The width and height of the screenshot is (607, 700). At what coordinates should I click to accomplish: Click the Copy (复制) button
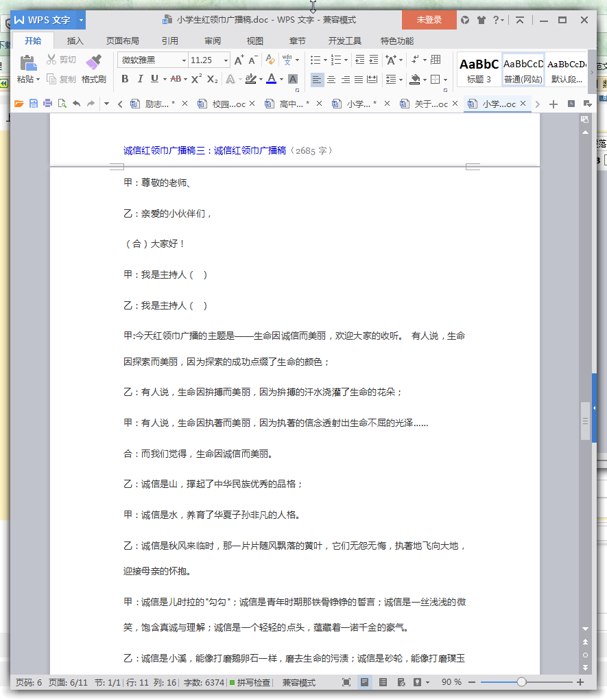point(61,80)
